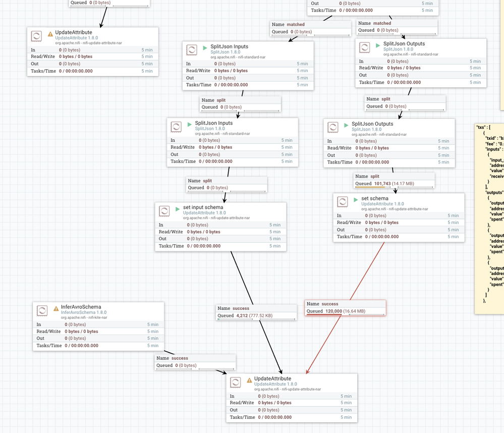The width and height of the screenshot is (504, 433).
Task: Select the split queue holding 101,743 flowfiles
Action: 394,180
